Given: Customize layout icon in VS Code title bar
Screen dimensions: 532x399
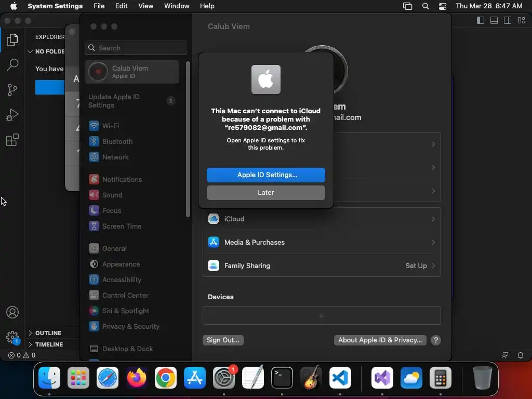Looking at the screenshot, I should pyautogui.click(x=522, y=20).
